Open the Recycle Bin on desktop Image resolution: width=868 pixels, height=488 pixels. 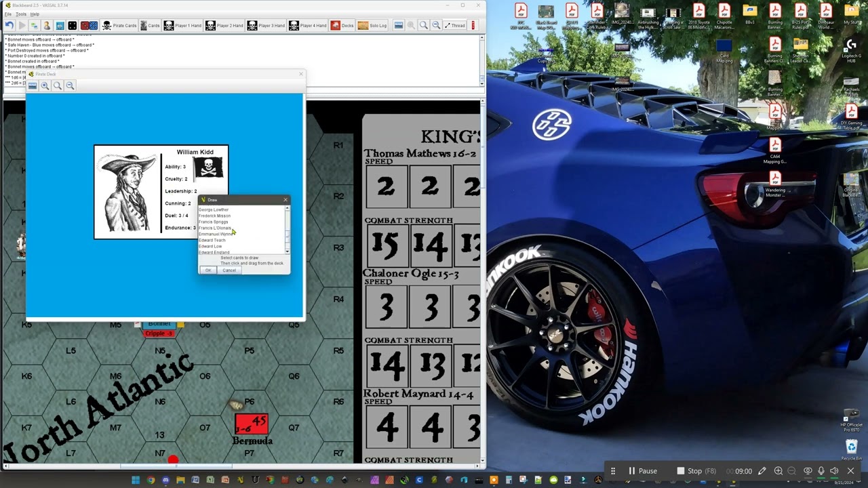pyautogui.click(x=851, y=449)
